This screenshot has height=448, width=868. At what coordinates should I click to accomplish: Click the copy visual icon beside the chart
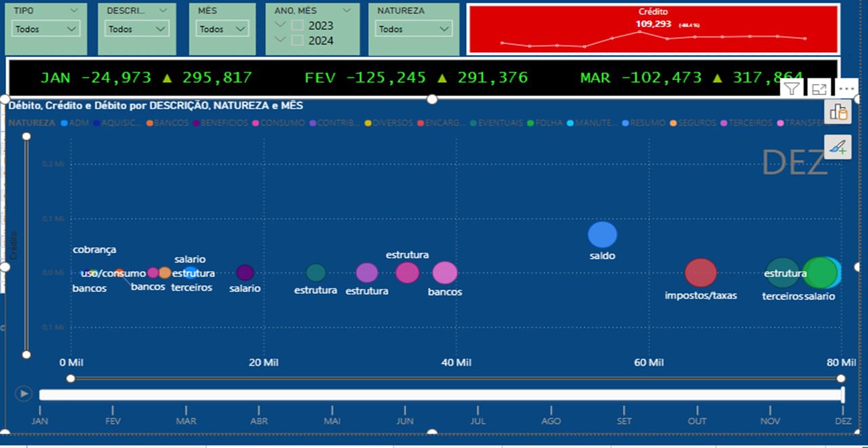pos(838,112)
